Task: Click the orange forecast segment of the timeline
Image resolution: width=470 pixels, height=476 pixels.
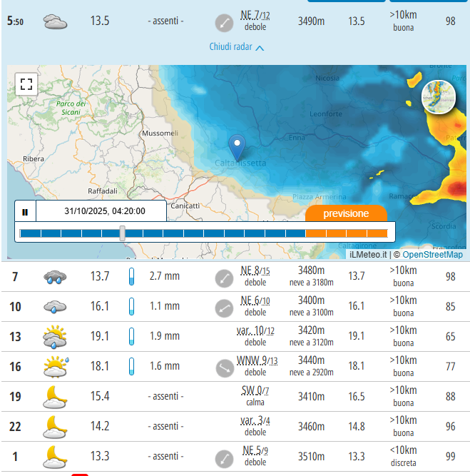Action: [x=346, y=233]
